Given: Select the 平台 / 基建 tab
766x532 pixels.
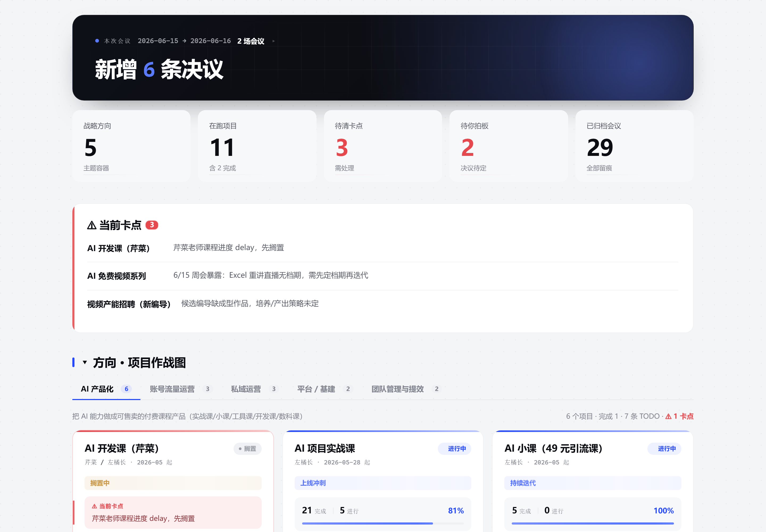Looking at the screenshot, I should (325, 389).
